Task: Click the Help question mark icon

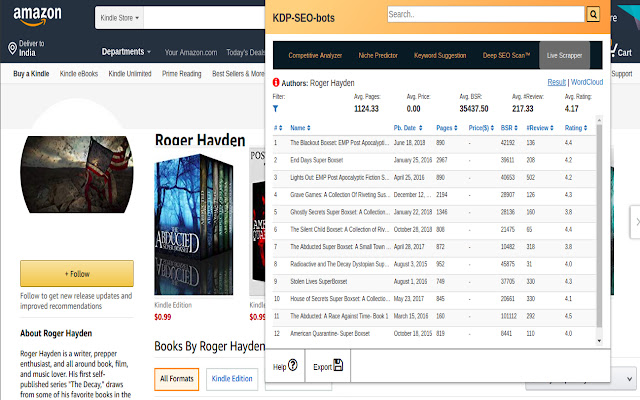Action: (293, 365)
